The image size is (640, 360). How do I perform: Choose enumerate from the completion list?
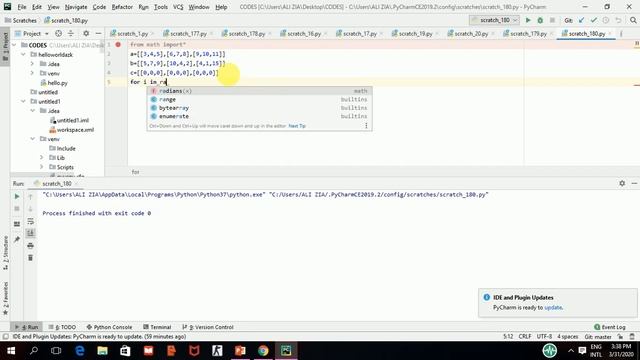[259, 116]
